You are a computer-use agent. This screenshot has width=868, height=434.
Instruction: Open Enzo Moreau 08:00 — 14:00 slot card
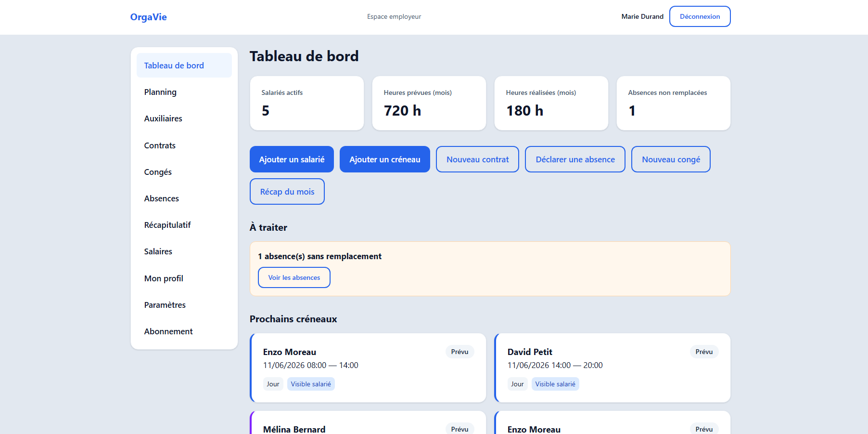(x=368, y=368)
